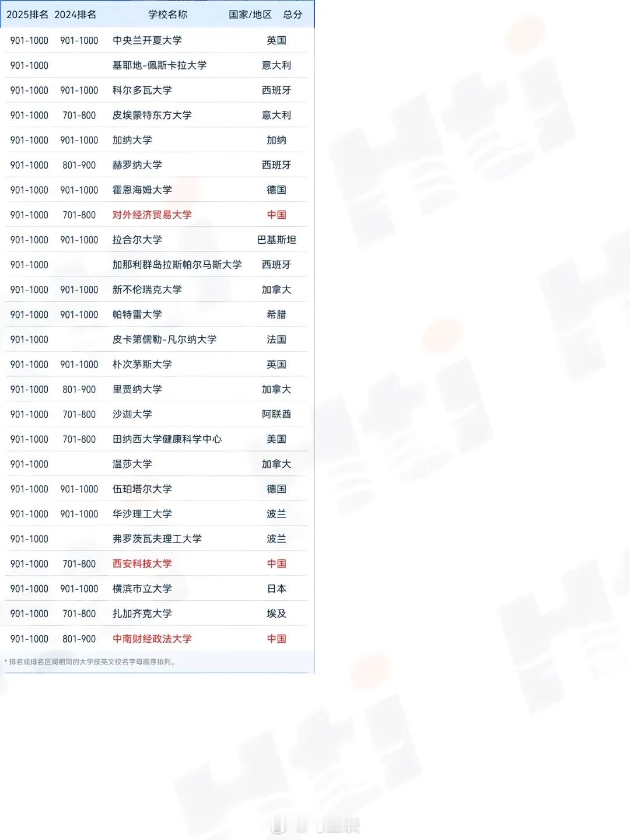The width and height of the screenshot is (630, 840).
Task: Click 法国 in the 皮卡第儒勒-凡尔纳大学 row
Action: [x=276, y=339]
